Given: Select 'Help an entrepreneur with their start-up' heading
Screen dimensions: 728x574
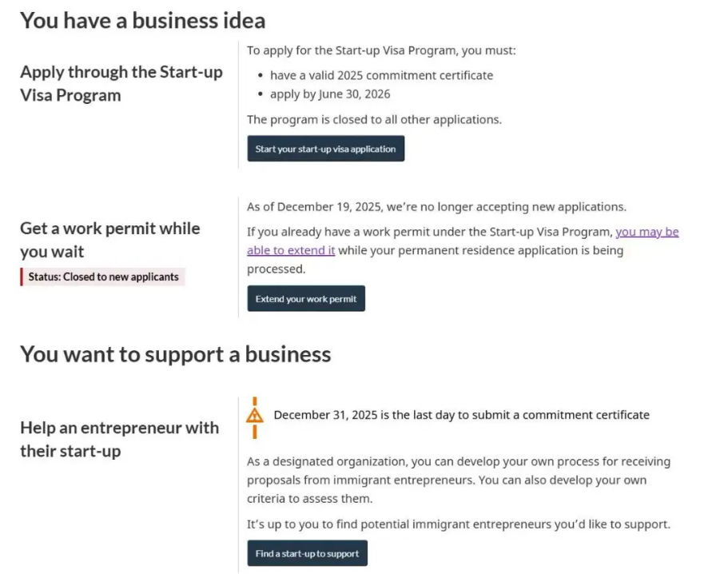Looking at the screenshot, I should [x=119, y=439].
